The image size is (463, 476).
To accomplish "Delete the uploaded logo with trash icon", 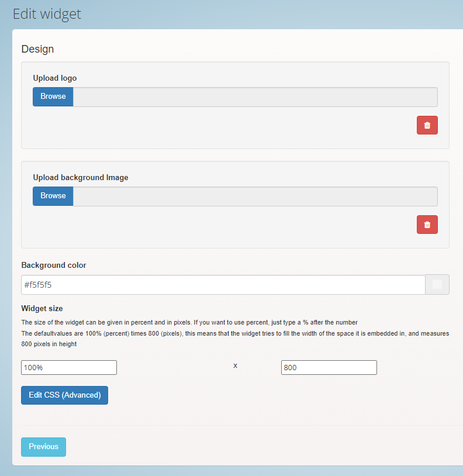I will [427, 125].
